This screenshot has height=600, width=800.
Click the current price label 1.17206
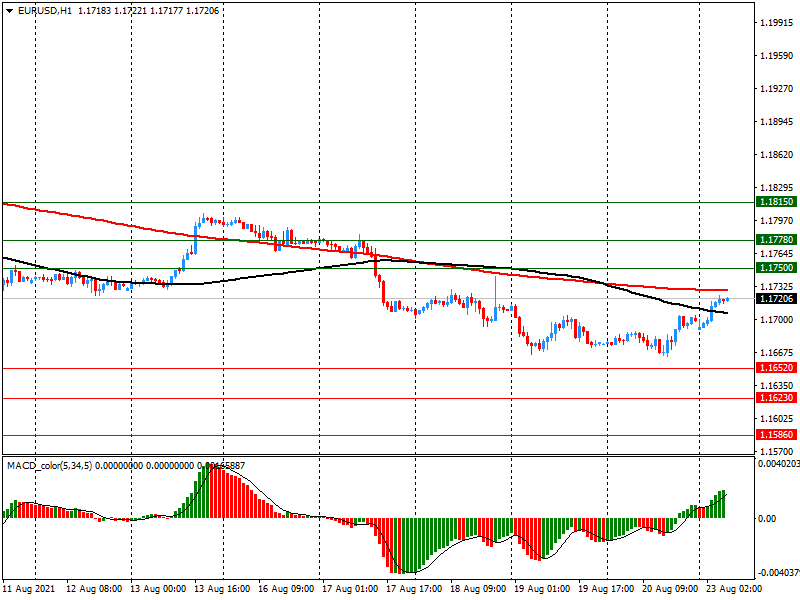pyautogui.click(x=777, y=299)
